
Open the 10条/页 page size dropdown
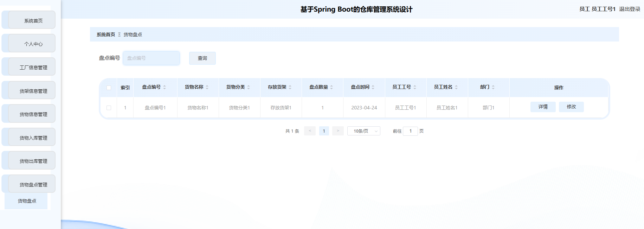[364, 131]
